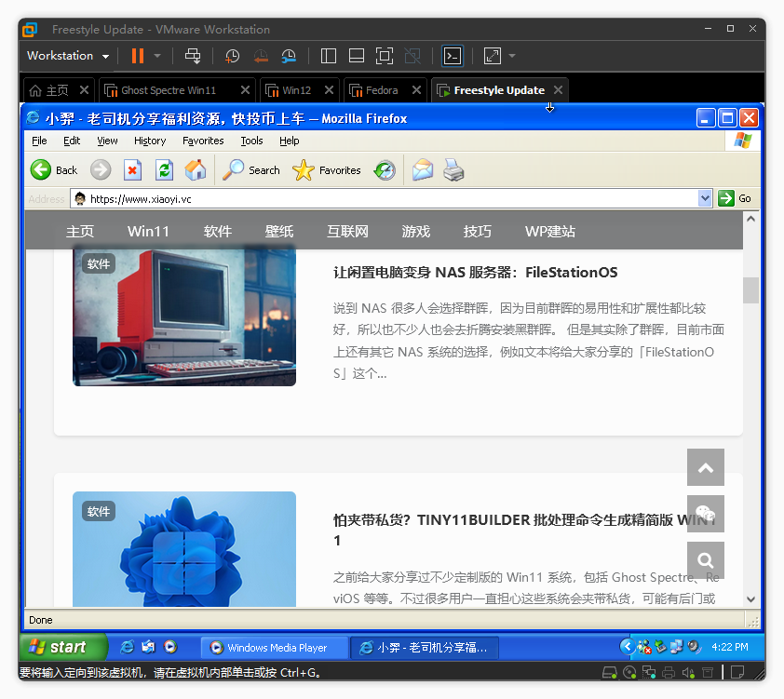Click the Print icon in browser toolbar
This screenshot has height=699, width=784.
coord(453,170)
